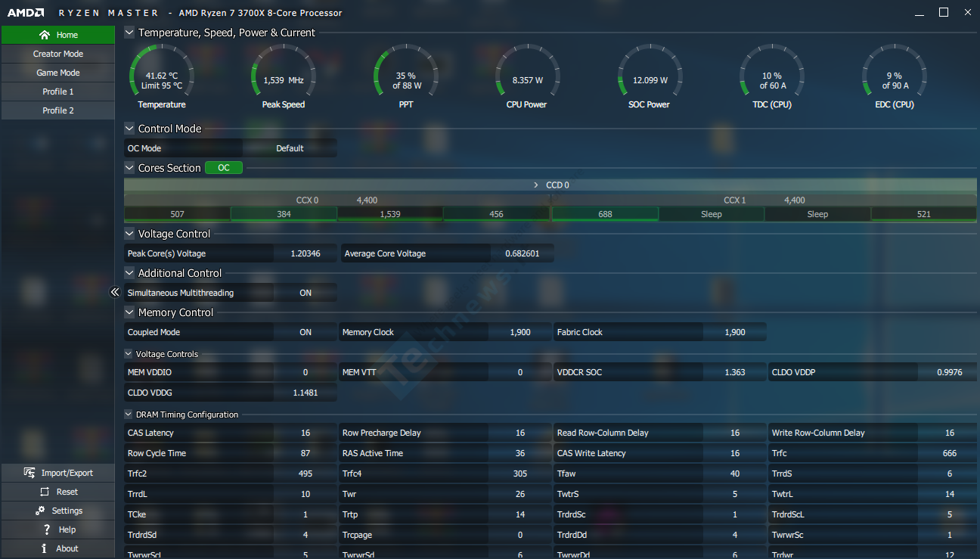Click Simultaneous Multithreading ON value
This screenshot has width=980, height=559.
click(x=305, y=293)
